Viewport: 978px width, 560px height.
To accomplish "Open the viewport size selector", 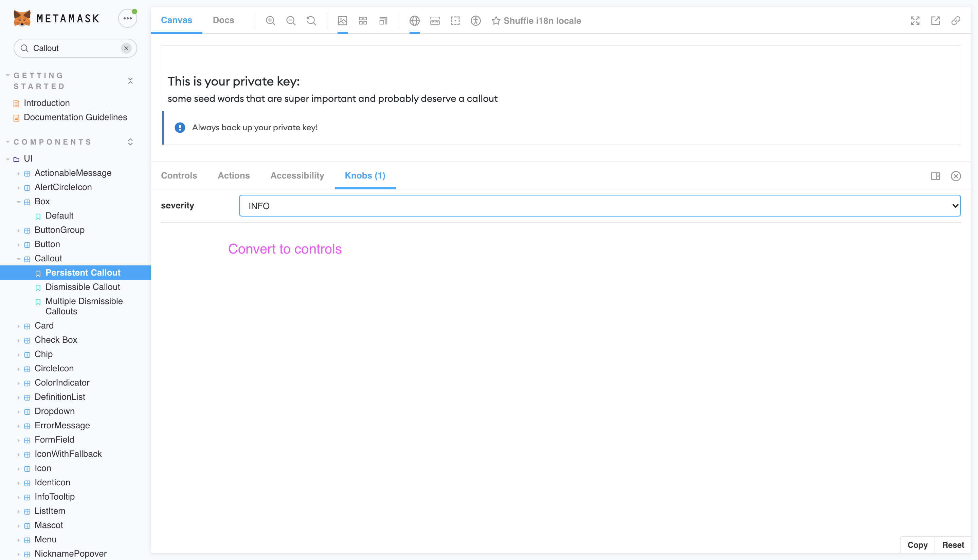I will pyautogui.click(x=383, y=21).
